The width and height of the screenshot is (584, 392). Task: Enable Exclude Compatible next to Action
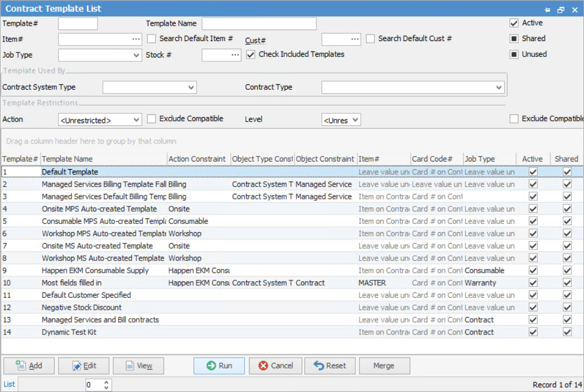pyautogui.click(x=152, y=119)
